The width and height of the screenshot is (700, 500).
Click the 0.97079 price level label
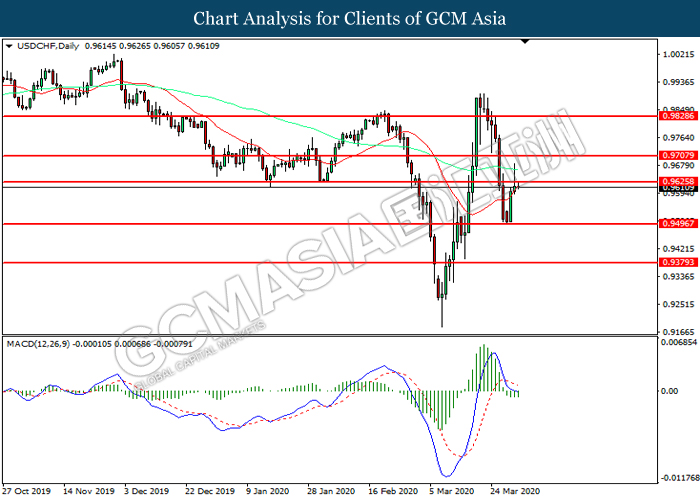tap(678, 155)
